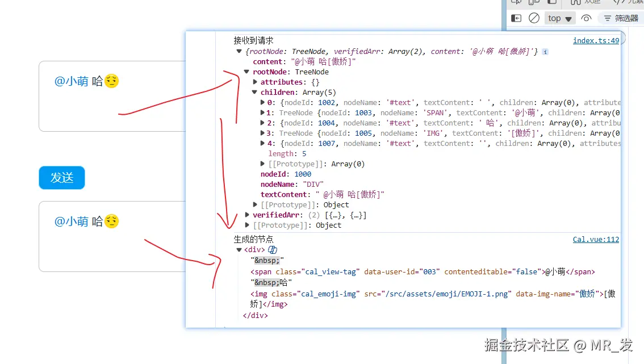Select the "&nbsp;哈" text node line
The image size is (644, 364).
(271, 283)
